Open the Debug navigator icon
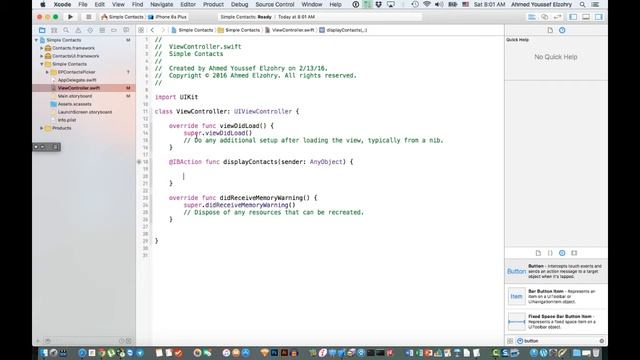 click(x=102, y=30)
